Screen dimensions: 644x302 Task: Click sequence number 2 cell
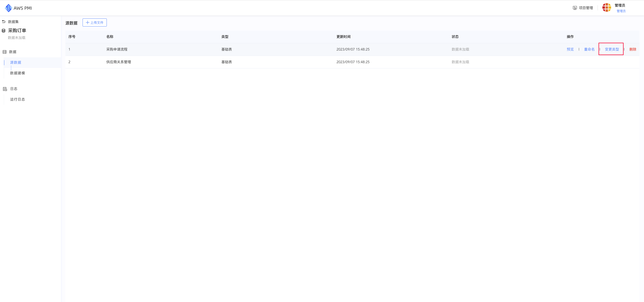click(x=69, y=62)
